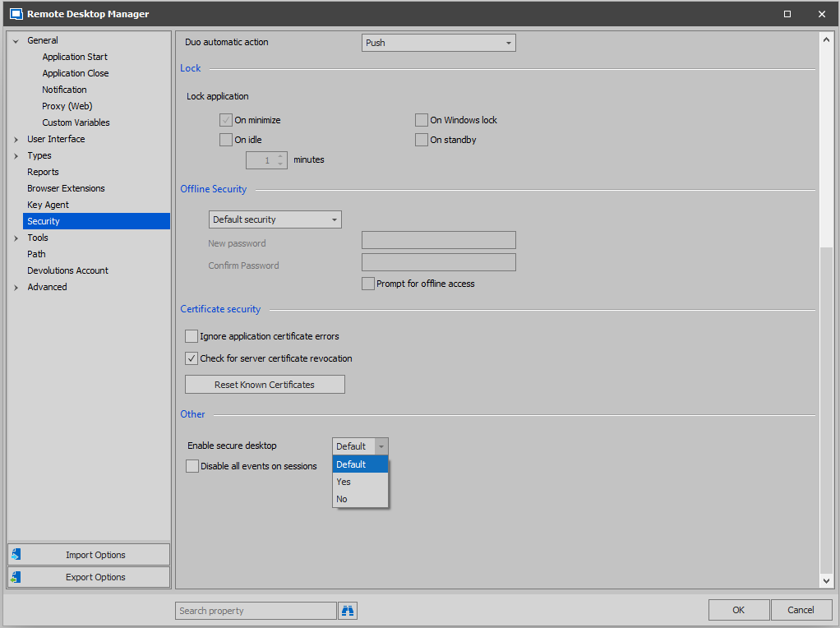The image size is (840, 628).
Task: Uncheck Check for server certificate revocation
Action: pos(192,358)
